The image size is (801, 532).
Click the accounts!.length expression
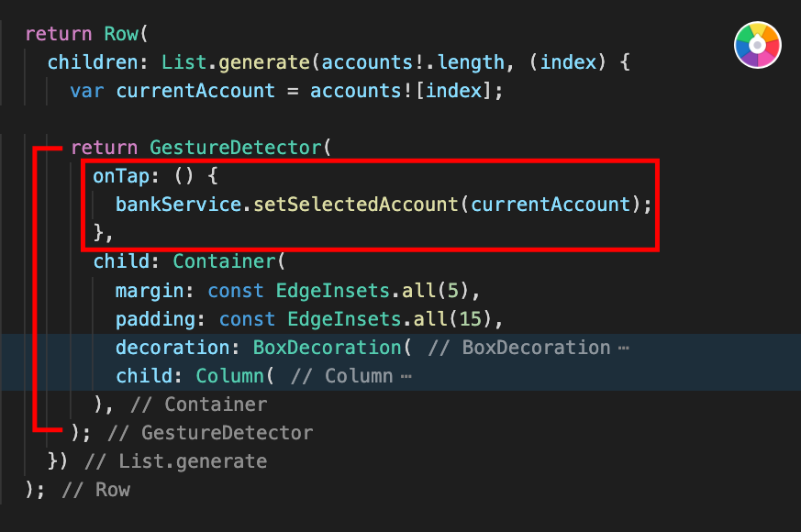tap(413, 62)
